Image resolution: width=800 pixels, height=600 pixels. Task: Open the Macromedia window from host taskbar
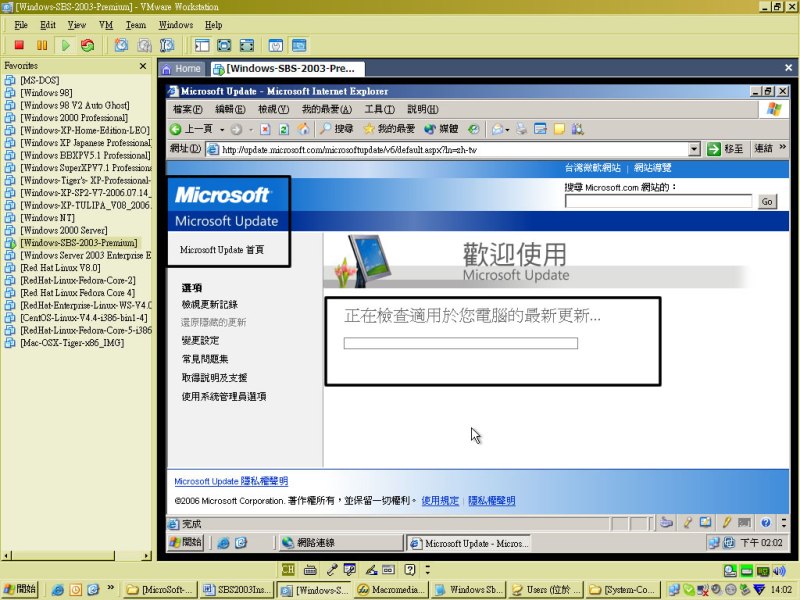tap(391, 590)
